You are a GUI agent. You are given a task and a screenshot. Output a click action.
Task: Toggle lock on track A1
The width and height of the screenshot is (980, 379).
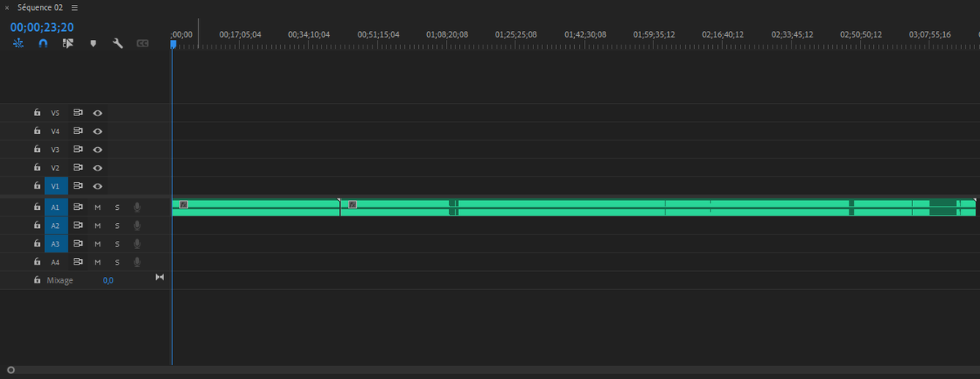[37, 207]
